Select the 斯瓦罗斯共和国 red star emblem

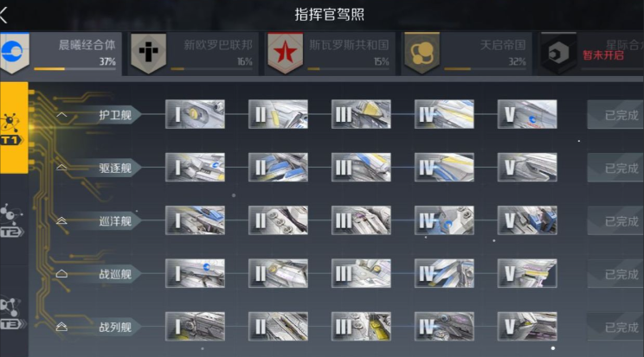point(285,54)
